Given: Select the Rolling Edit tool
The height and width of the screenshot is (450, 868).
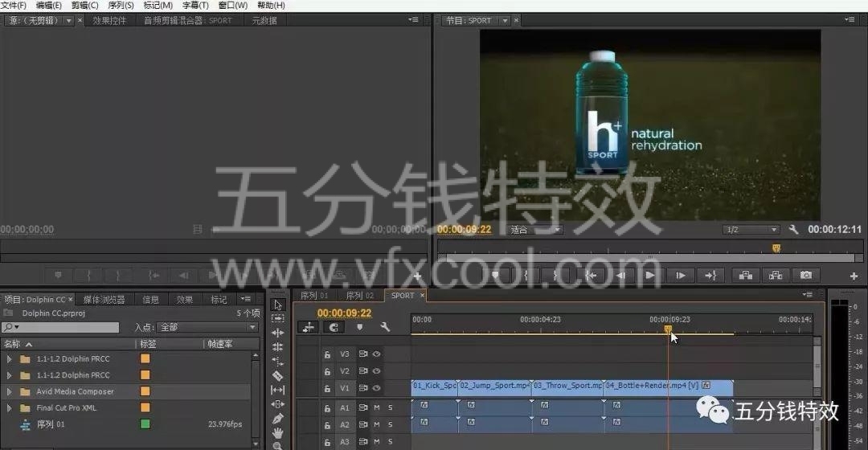Looking at the screenshot, I should tap(278, 347).
